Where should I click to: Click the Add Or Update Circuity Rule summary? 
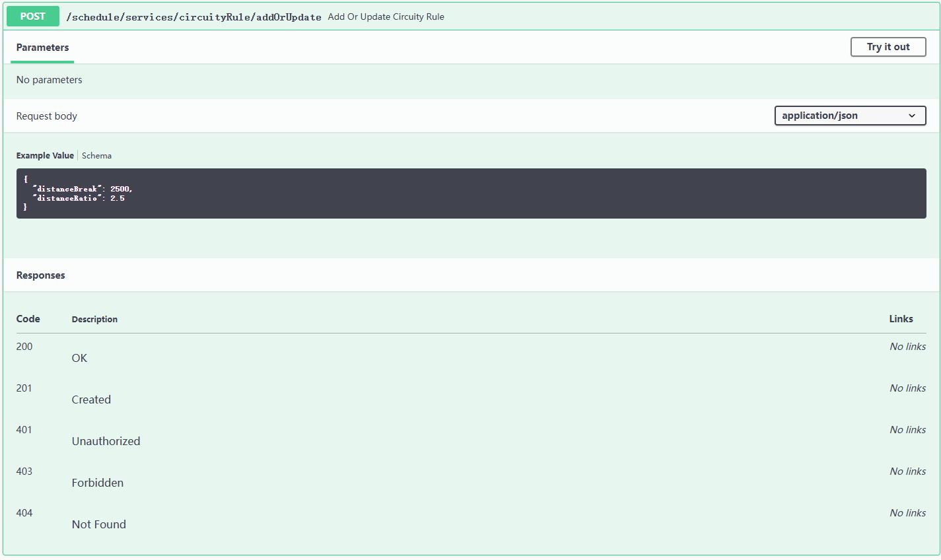386,17
